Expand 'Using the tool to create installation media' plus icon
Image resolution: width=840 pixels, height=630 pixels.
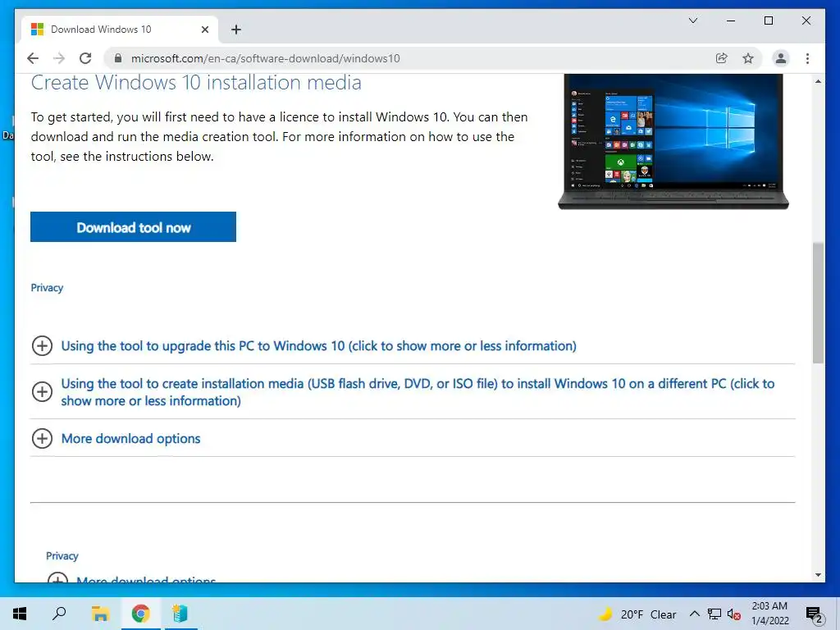click(43, 391)
